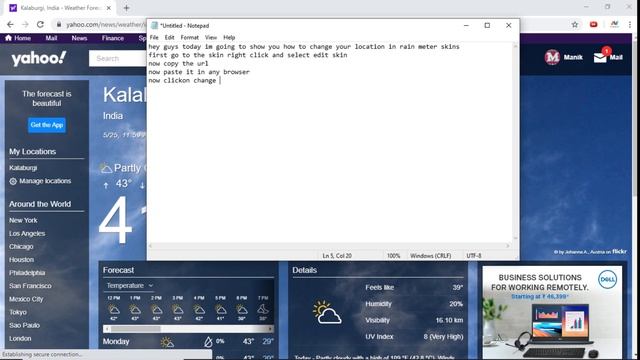Click the Notepad title bar icon
Image resolution: width=640 pixels, height=360 pixels.
coord(154,25)
